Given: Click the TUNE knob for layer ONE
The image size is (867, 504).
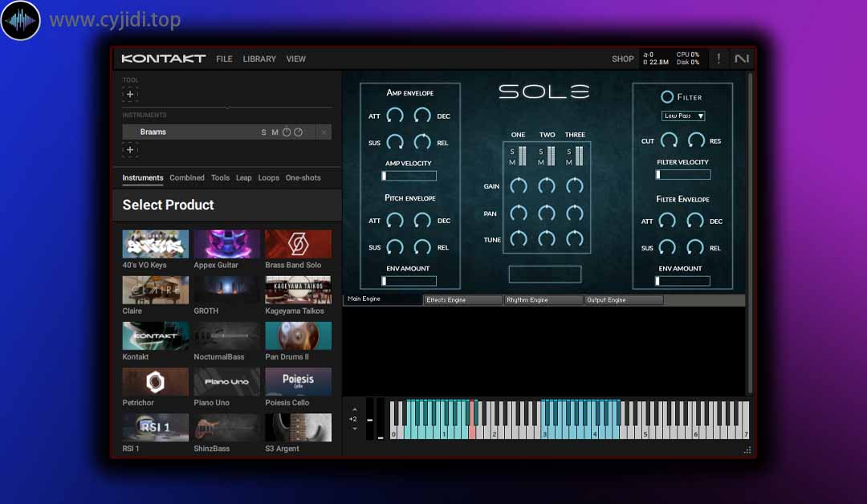Looking at the screenshot, I should 518,238.
